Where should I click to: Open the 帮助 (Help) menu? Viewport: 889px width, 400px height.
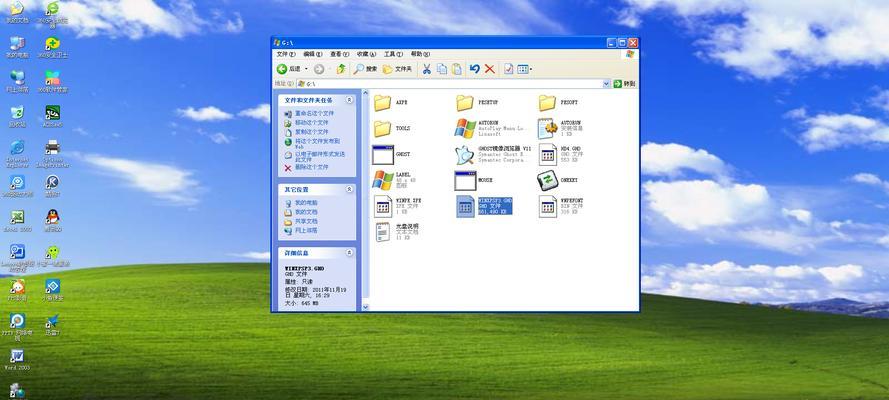420,54
